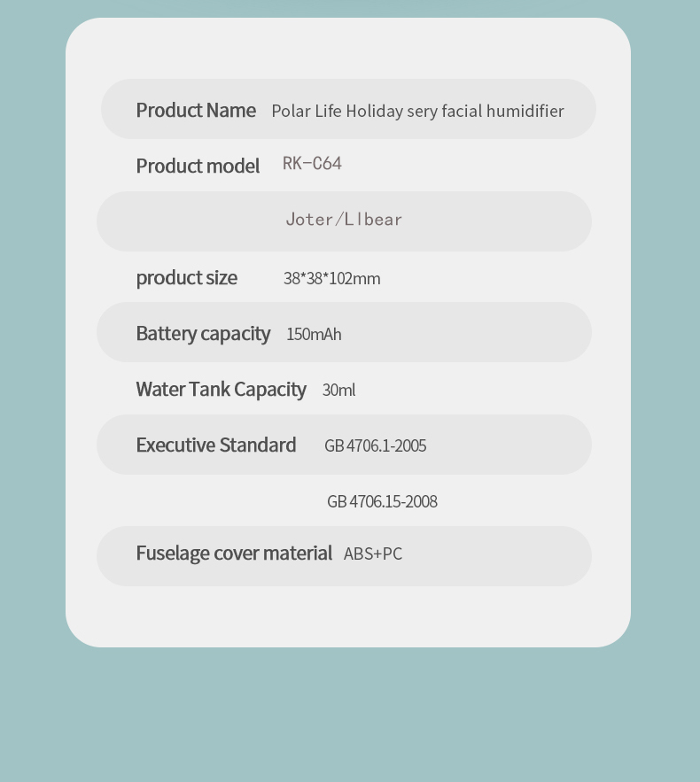
Task: Click the Executive Standard label
Action: pyautogui.click(x=216, y=445)
